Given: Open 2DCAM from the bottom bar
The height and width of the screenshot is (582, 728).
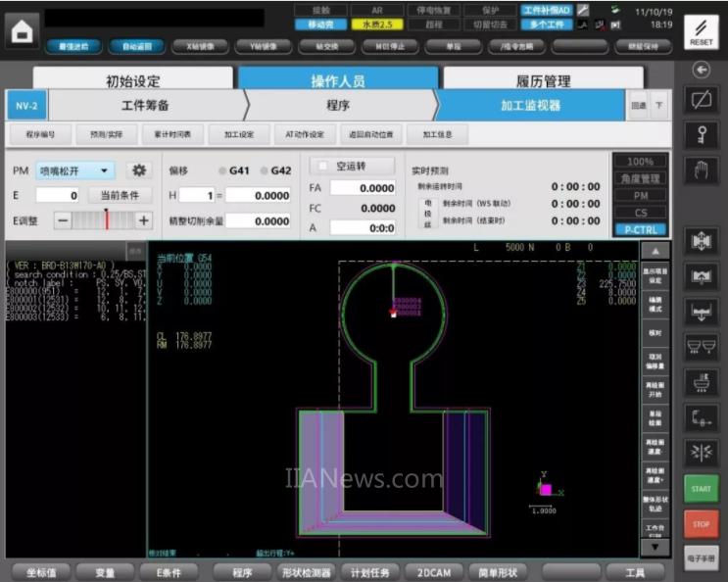Looking at the screenshot, I should point(433,572).
